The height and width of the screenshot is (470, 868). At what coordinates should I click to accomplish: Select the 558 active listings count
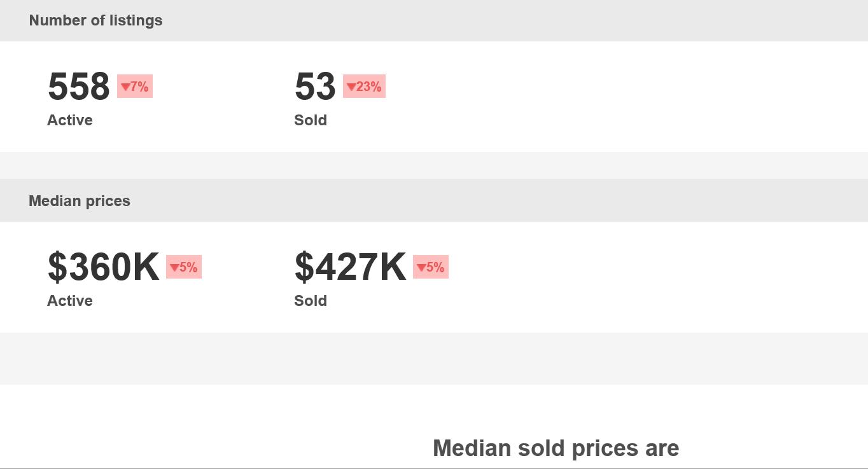79,86
